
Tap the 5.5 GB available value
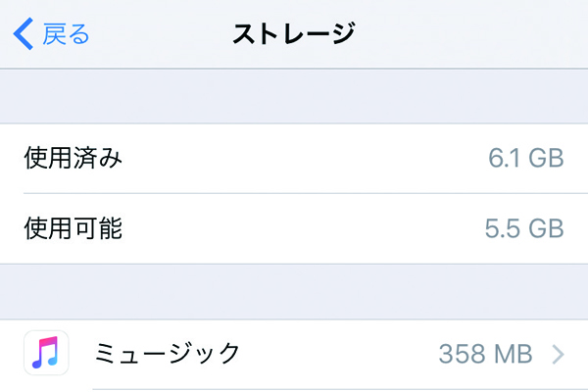pos(525,228)
